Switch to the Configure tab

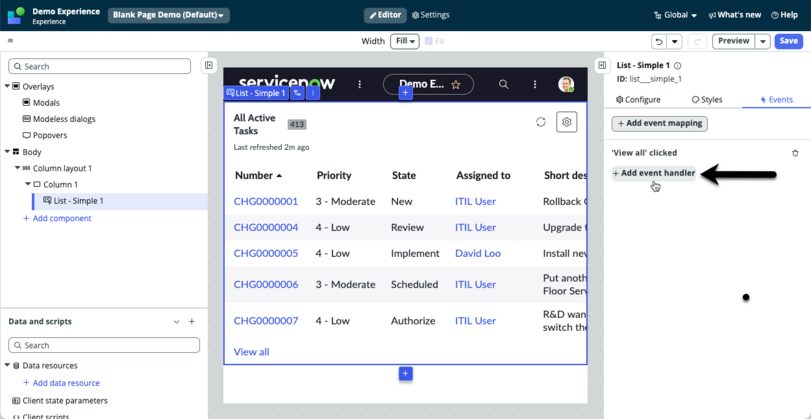(638, 100)
